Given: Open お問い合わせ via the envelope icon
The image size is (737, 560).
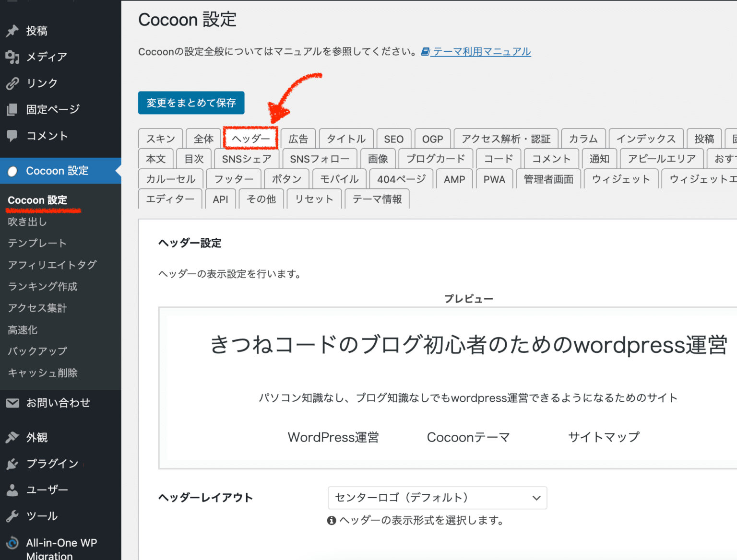Looking at the screenshot, I should pos(12,403).
